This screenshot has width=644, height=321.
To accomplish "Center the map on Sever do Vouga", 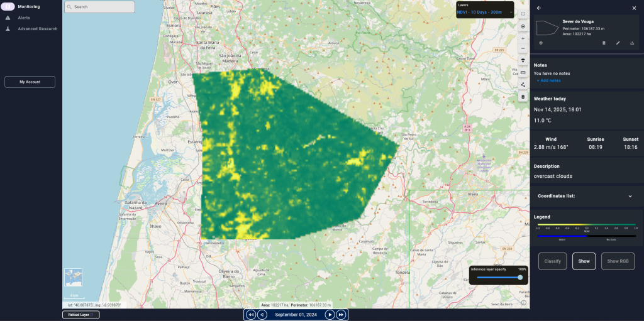I will (541, 43).
